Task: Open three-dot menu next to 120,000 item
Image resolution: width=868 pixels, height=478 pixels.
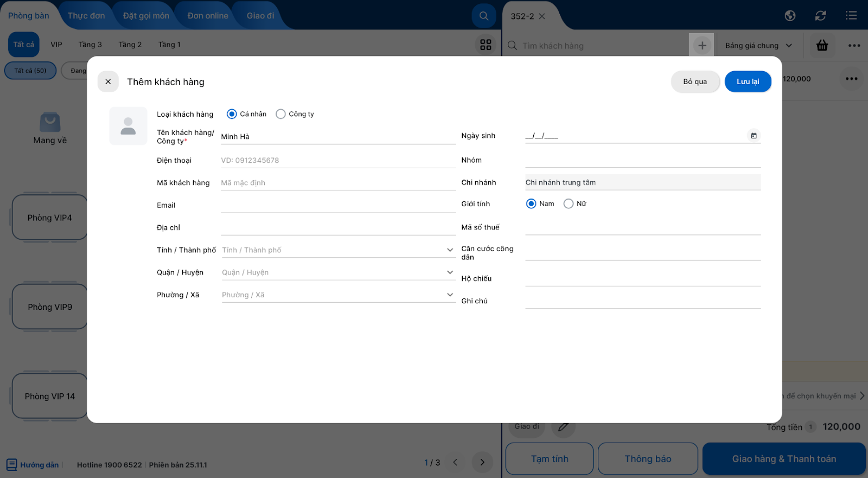Action: click(852, 79)
